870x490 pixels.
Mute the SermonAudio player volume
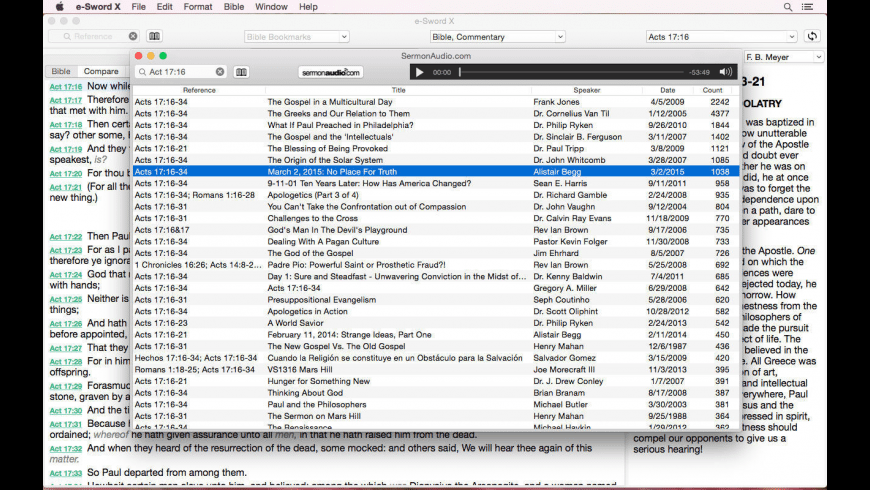click(x=725, y=72)
